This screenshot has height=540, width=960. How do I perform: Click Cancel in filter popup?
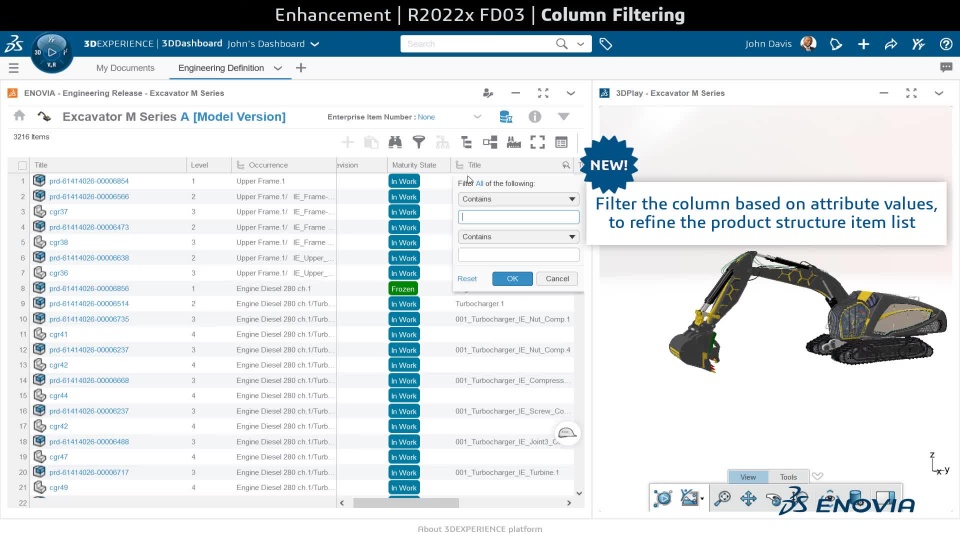(x=557, y=279)
